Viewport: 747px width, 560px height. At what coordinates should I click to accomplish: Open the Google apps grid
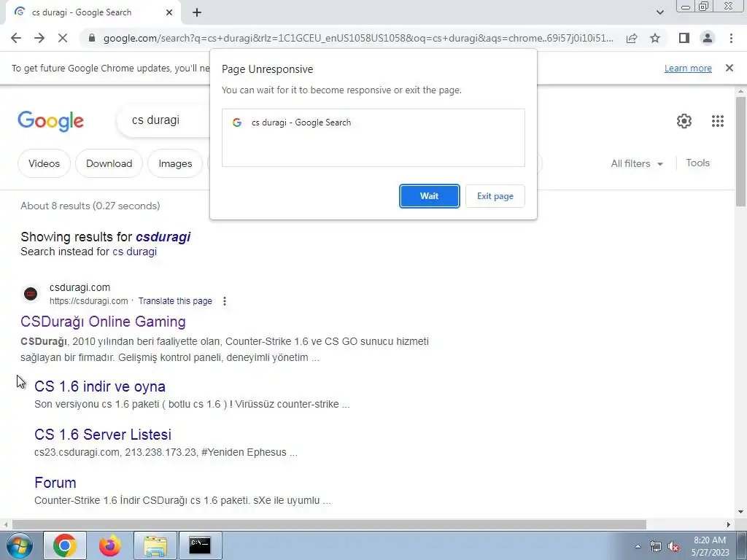718,121
